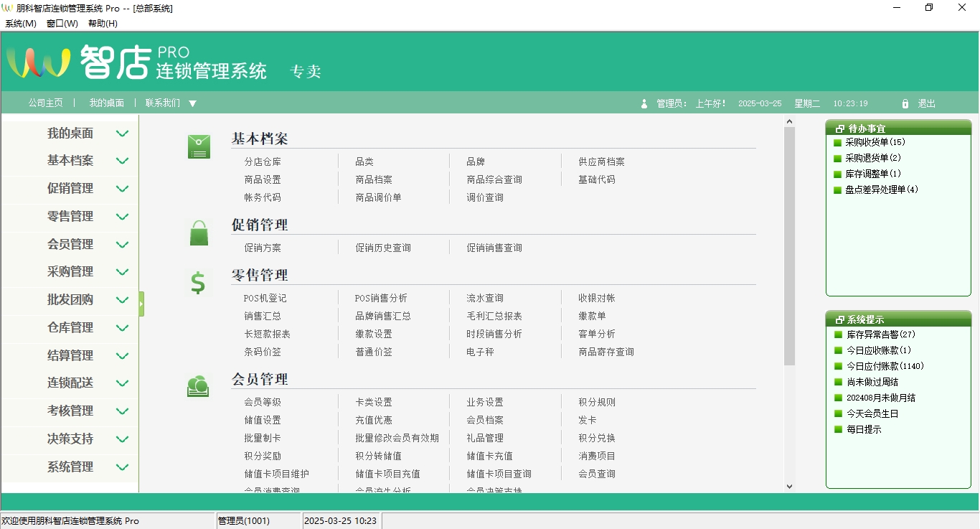Image resolution: width=980 pixels, height=529 pixels.
Task: Open POS销售分析 link
Action: tap(381, 298)
